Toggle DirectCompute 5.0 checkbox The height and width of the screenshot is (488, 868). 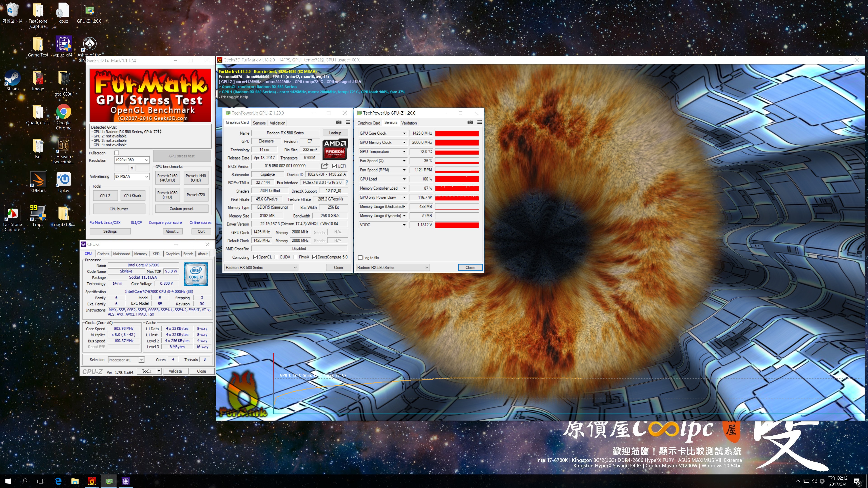(314, 257)
